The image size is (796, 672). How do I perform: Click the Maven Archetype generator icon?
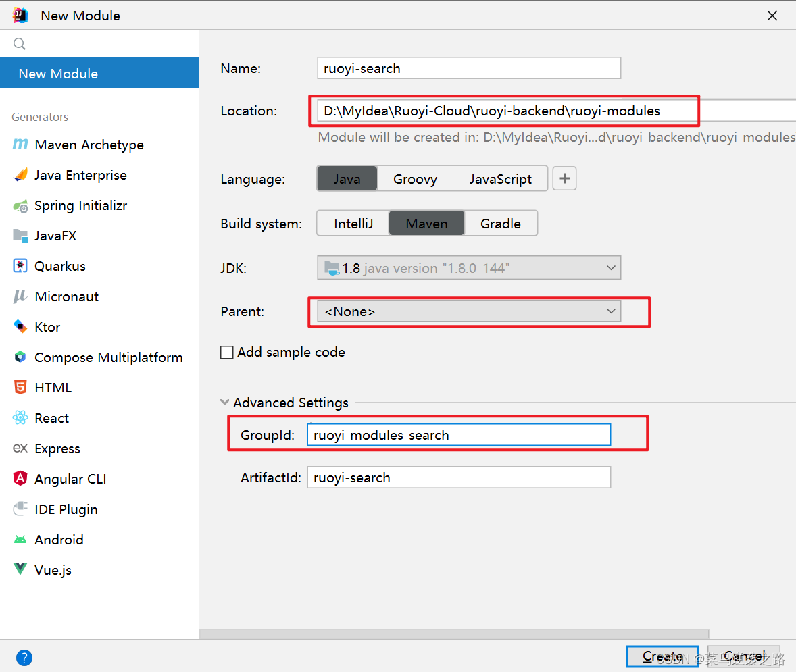point(20,145)
